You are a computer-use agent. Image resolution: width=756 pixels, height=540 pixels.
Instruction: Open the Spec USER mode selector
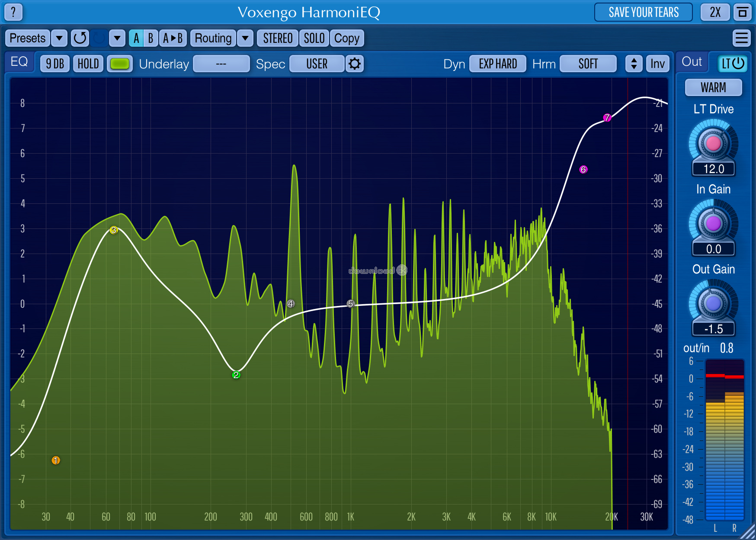(317, 64)
